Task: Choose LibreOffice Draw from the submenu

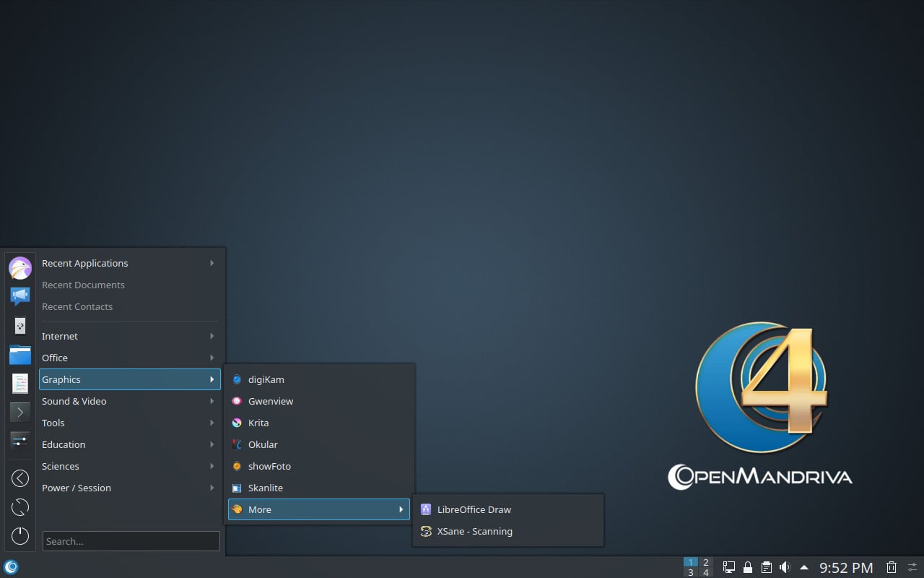Action: coord(474,509)
